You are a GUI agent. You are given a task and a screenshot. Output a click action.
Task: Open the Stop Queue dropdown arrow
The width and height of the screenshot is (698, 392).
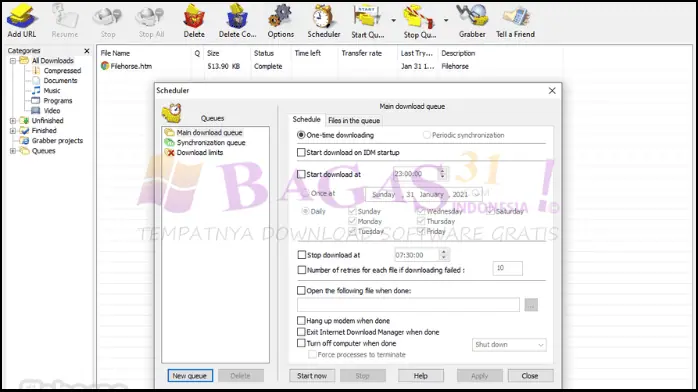(x=446, y=20)
